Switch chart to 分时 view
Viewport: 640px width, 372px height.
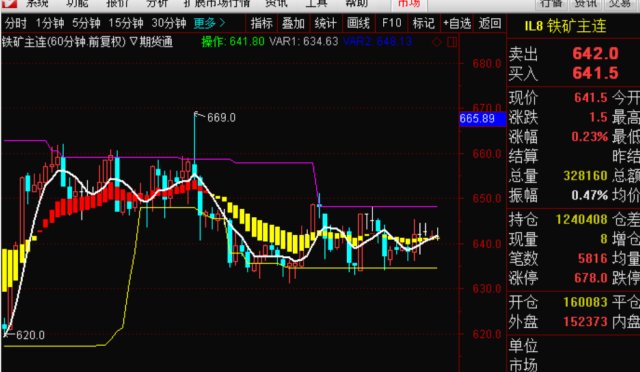click(16, 23)
